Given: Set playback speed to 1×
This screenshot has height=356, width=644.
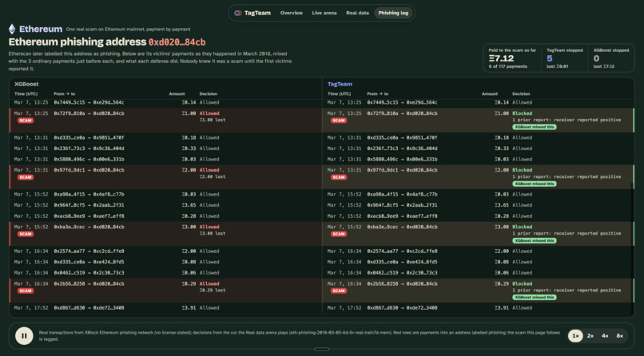Looking at the screenshot, I should coord(575,336).
